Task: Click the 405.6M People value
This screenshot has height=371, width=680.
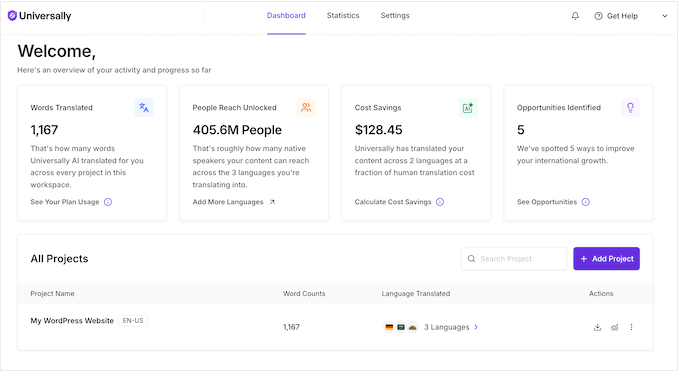Action: [x=237, y=130]
